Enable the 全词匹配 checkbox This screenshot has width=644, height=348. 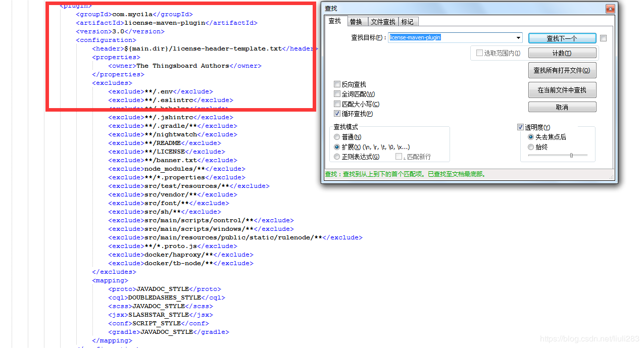pyautogui.click(x=354, y=94)
